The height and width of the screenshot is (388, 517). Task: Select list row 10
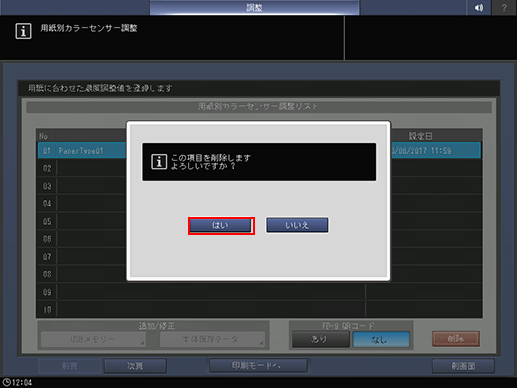259,310
